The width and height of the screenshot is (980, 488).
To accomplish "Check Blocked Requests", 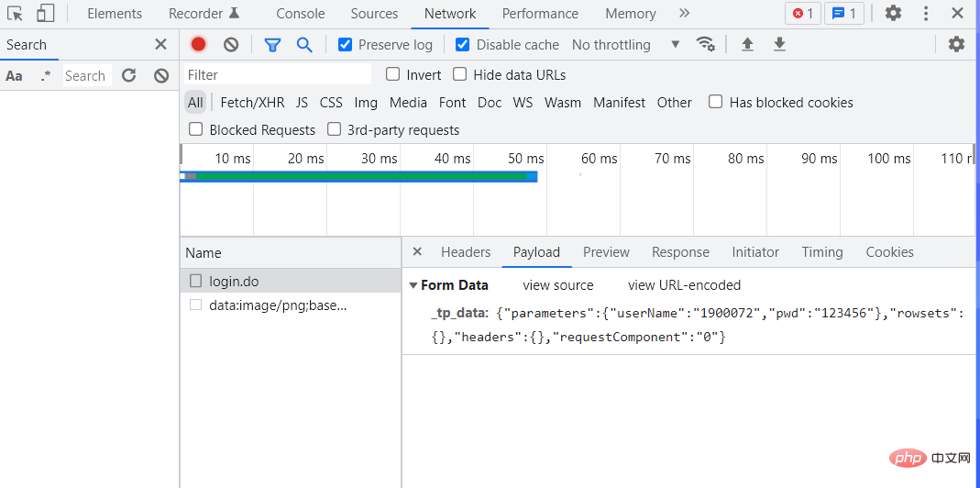I will (195, 129).
